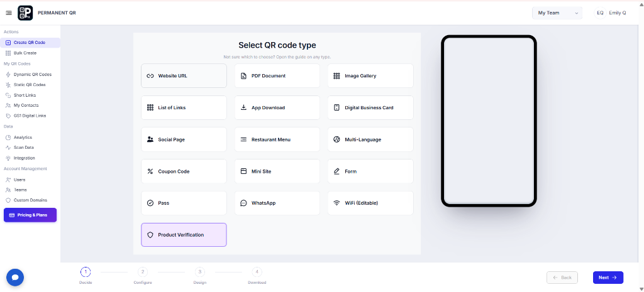Click the 'Select QR code type' heading
The width and height of the screenshot is (644, 292).
(277, 45)
